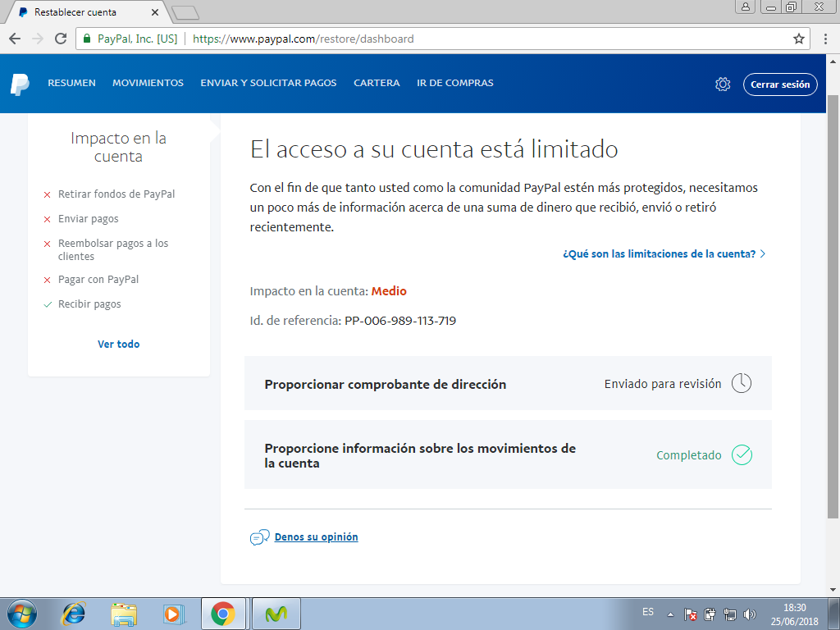Click the Cerrar sesión button
Image resolution: width=840 pixels, height=630 pixels.
point(780,84)
